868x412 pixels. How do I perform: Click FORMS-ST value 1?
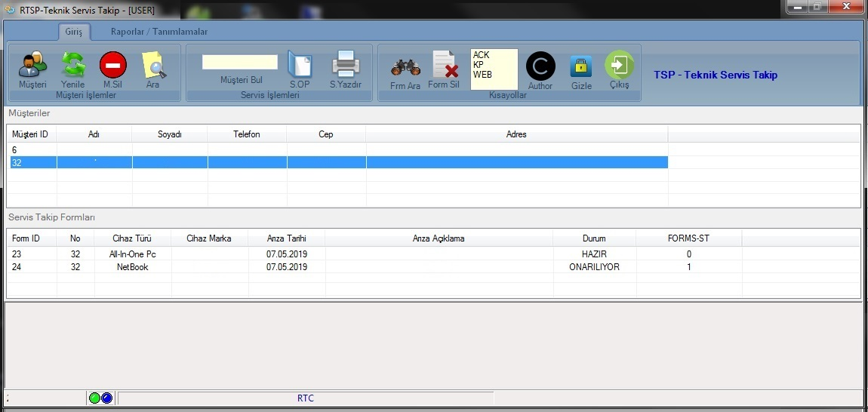tap(689, 266)
